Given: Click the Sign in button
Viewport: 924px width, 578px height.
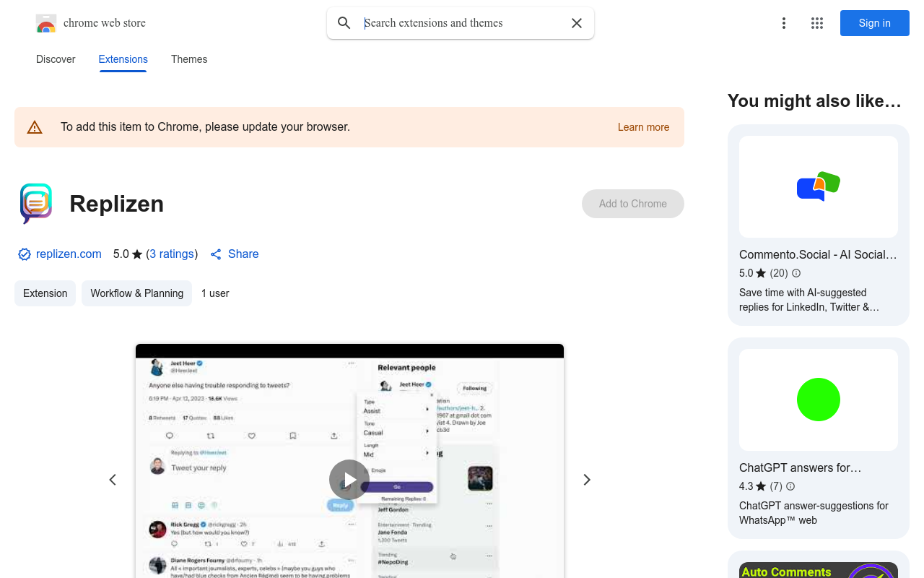Looking at the screenshot, I should pos(875,23).
